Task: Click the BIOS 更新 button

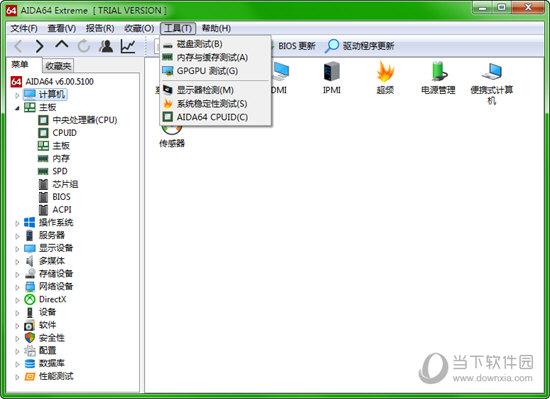Action: point(294,46)
